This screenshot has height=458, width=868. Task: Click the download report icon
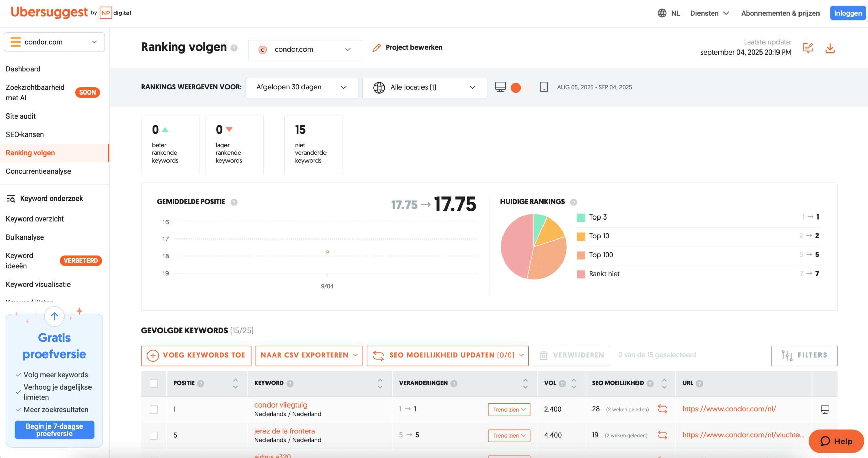pos(830,48)
